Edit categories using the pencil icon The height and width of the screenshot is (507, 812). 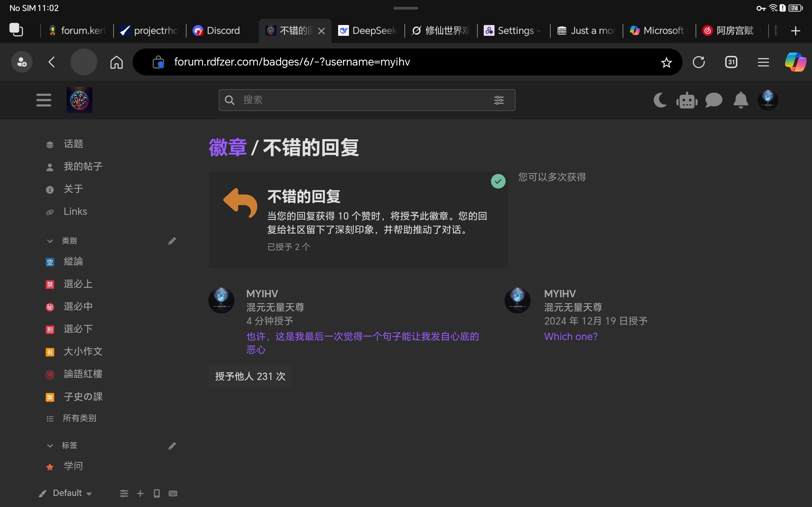point(172,241)
